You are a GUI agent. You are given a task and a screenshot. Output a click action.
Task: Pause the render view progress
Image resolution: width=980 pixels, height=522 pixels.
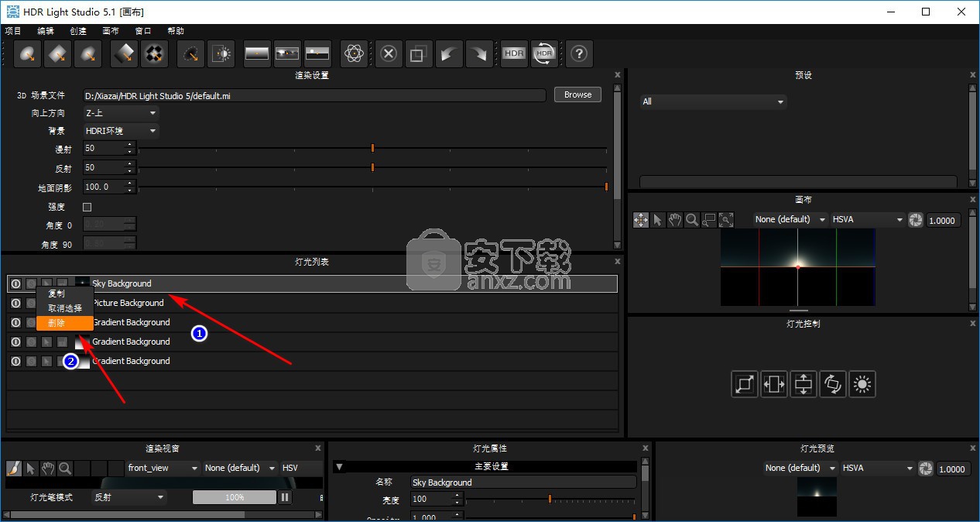(x=285, y=497)
